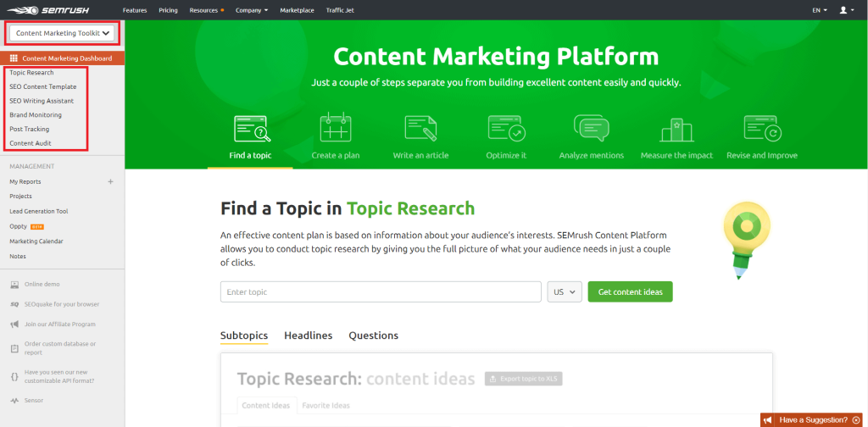Screen dimensions: 868x427
Task: Switch to the Subtopics tab
Action: 244,335
